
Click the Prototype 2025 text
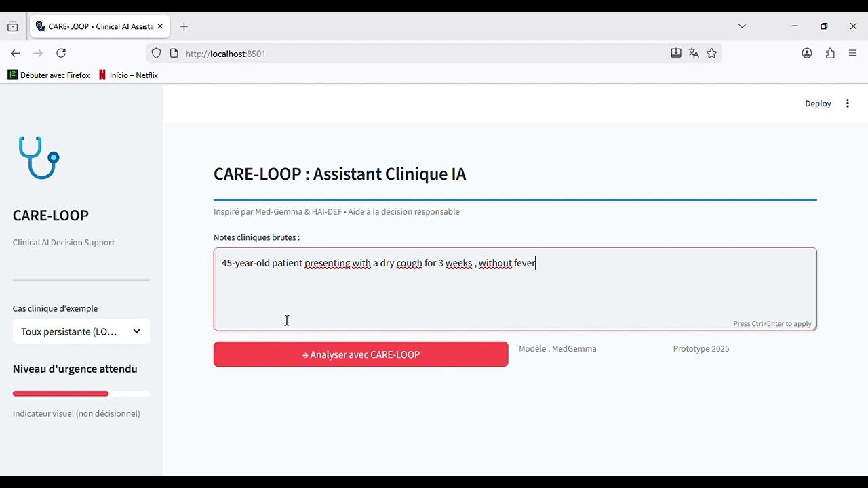(x=701, y=349)
